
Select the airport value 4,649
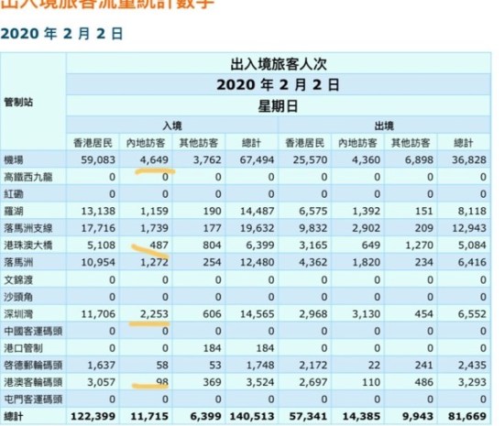click(154, 159)
